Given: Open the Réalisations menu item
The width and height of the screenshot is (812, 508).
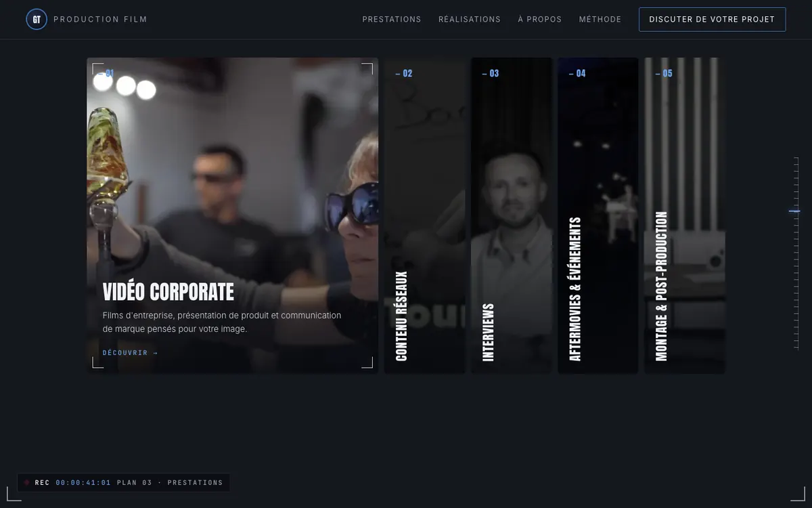Looking at the screenshot, I should [470, 20].
